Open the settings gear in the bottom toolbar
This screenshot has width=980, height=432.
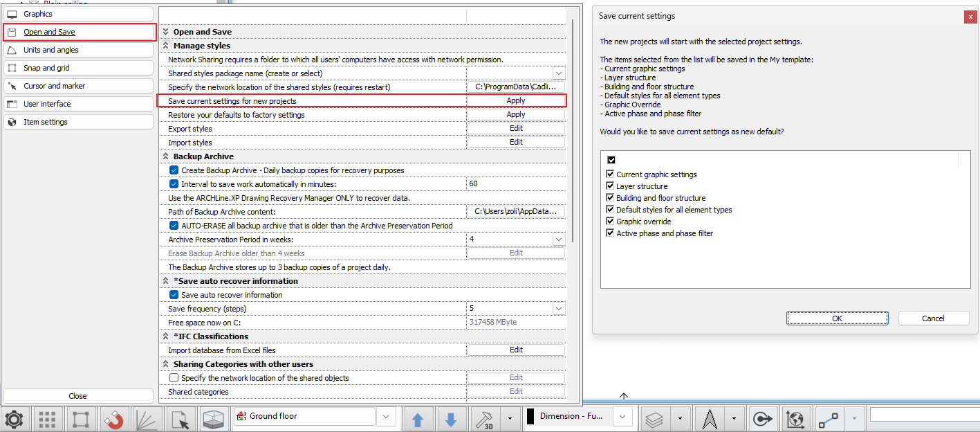(14, 420)
